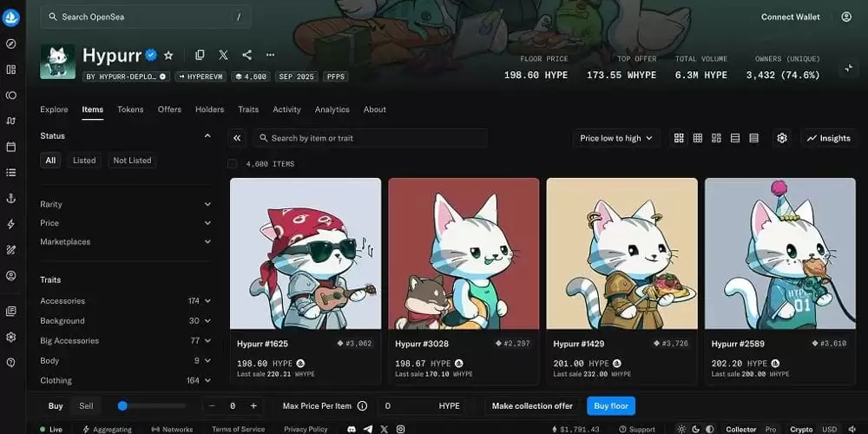
Task: Go to the Offers tab
Action: click(169, 109)
